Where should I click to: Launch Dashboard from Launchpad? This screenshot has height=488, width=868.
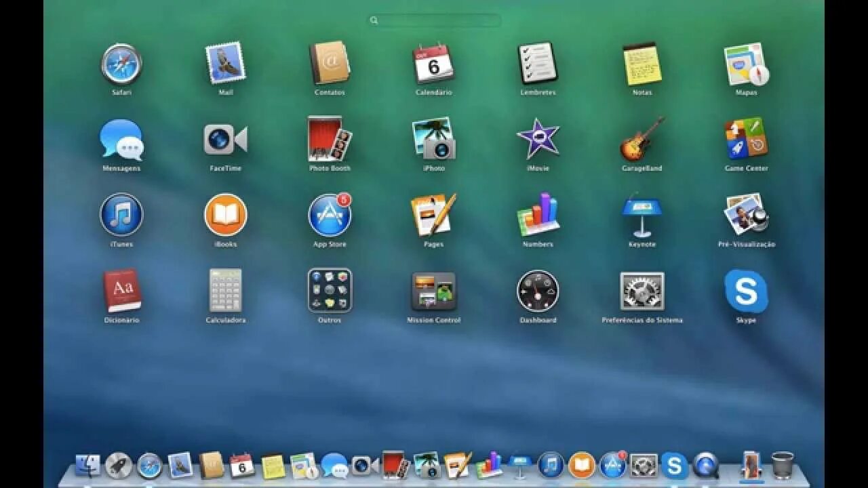click(538, 291)
